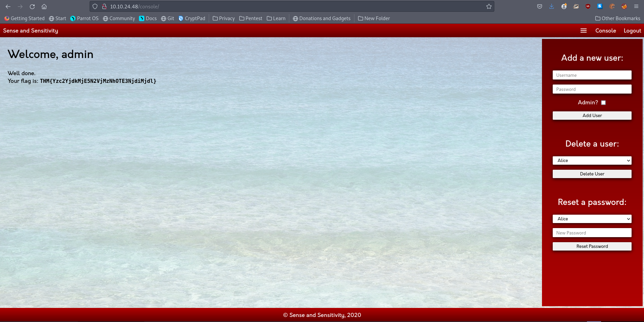Viewport: 644px width, 322px height.
Task: Save page to Pocket icon
Action: [x=539, y=6]
